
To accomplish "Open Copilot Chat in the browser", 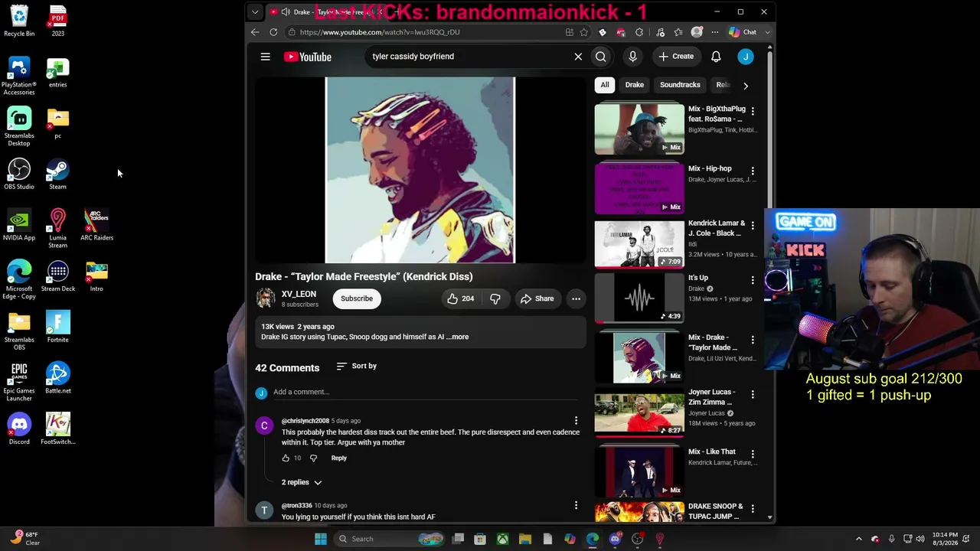I will pyautogui.click(x=743, y=32).
